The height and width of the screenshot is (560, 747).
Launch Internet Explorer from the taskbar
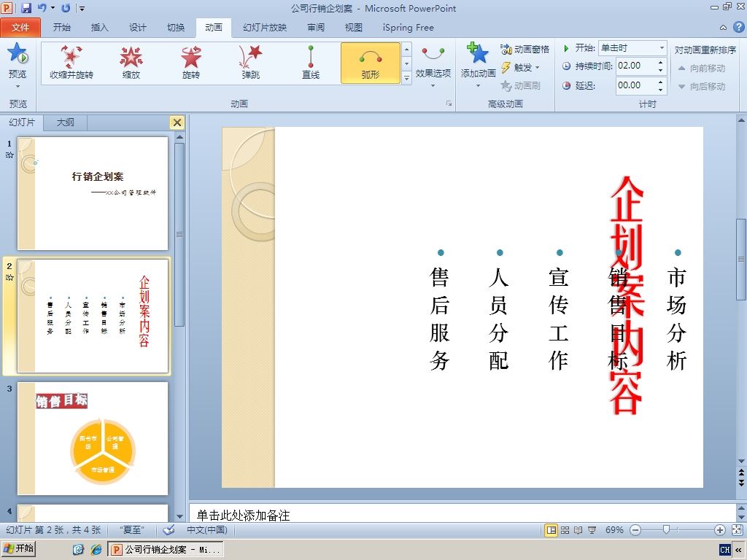(96, 550)
